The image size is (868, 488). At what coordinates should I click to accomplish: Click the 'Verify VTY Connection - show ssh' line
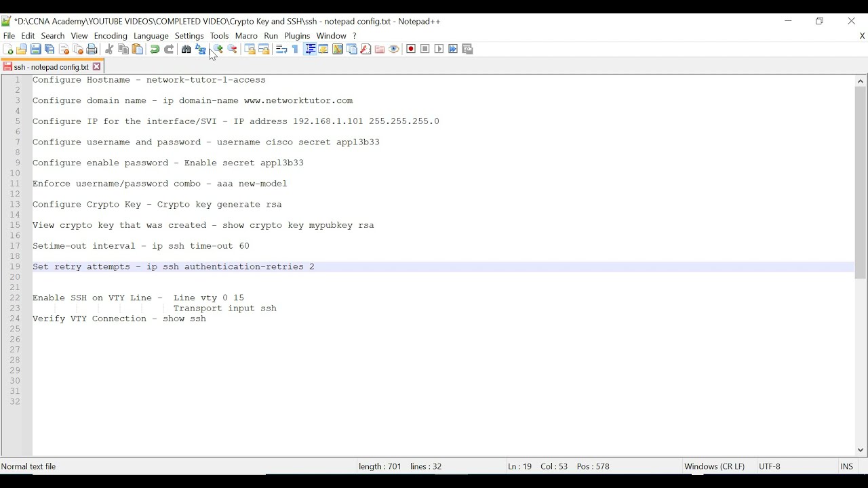tap(119, 319)
